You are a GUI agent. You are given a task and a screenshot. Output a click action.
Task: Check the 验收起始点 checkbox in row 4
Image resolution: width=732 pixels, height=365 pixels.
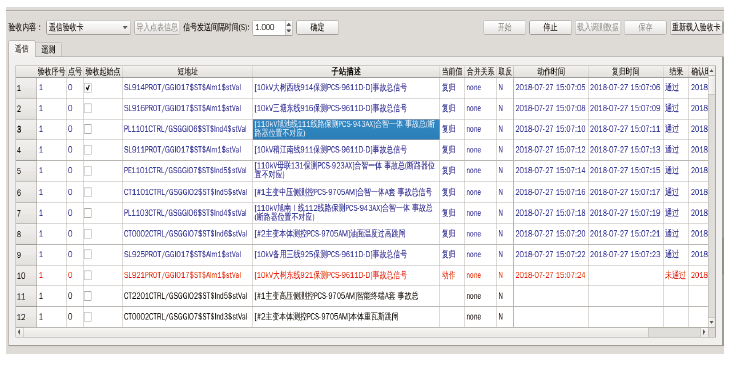click(x=88, y=150)
